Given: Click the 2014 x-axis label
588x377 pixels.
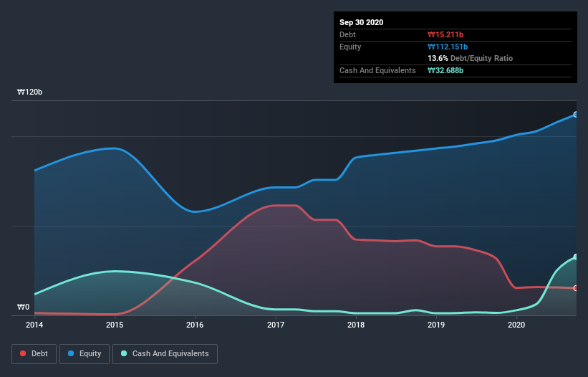Looking at the screenshot, I should tap(34, 325).
